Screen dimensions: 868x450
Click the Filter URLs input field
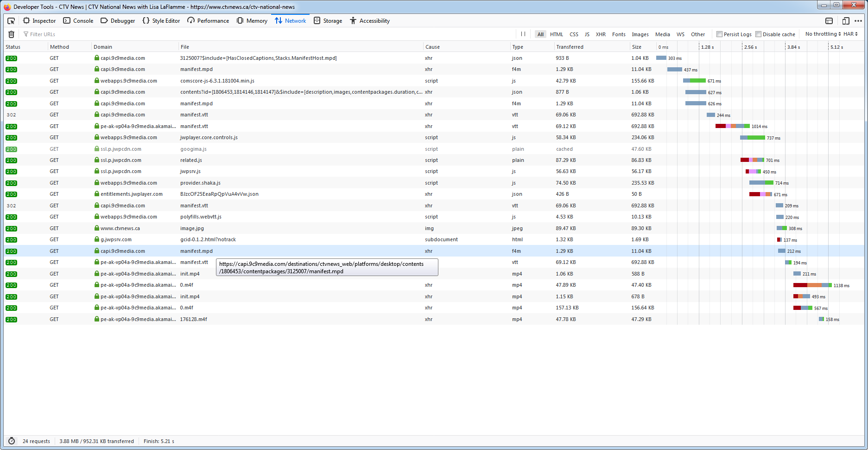[269, 34]
